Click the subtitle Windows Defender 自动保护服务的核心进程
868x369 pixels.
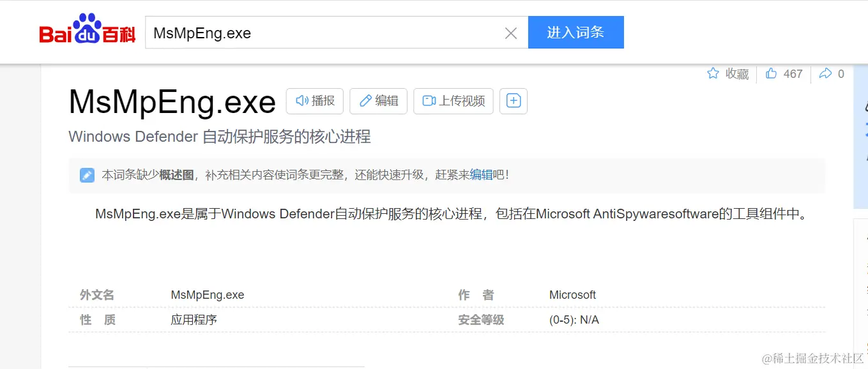click(x=220, y=137)
